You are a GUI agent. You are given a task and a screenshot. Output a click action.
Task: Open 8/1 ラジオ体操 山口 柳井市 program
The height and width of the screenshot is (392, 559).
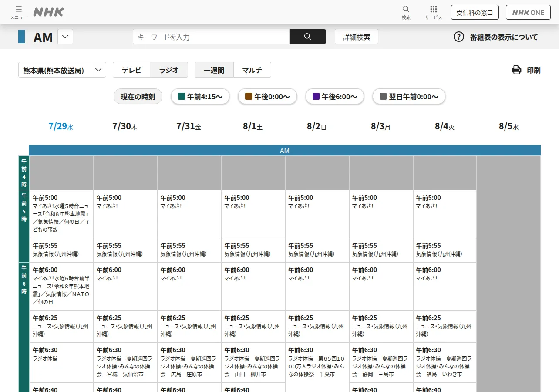[x=253, y=362]
